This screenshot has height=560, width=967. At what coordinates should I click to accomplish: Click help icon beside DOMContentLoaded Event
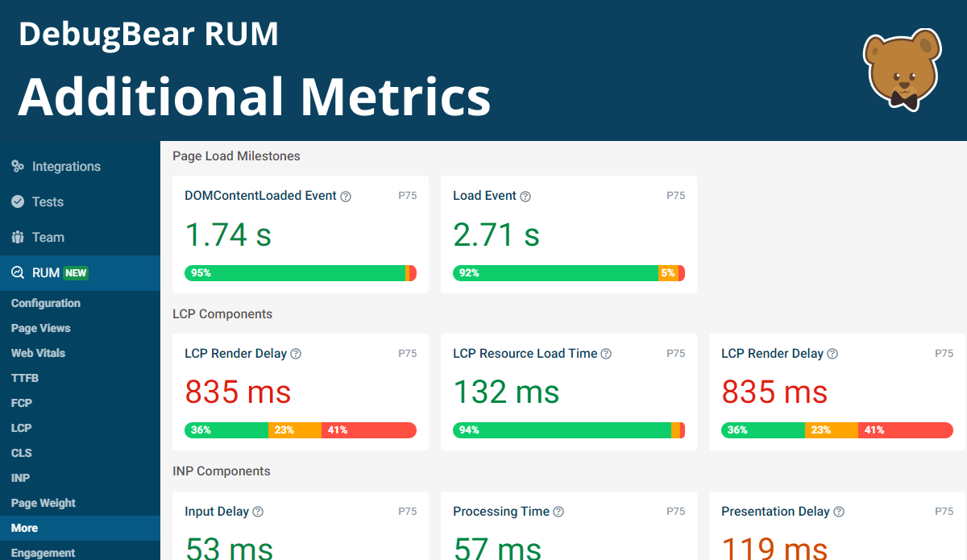click(x=346, y=197)
